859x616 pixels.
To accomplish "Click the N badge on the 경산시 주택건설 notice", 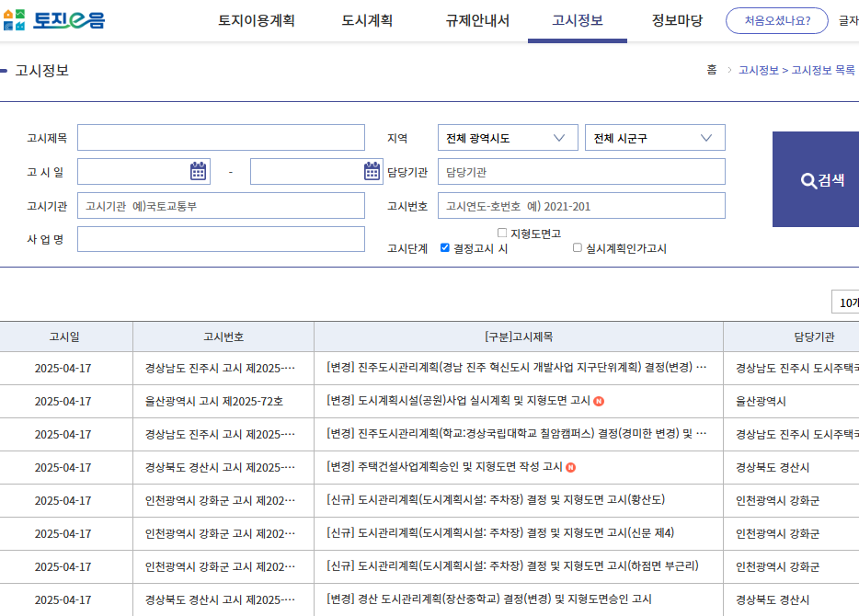I will click(570, 467).
